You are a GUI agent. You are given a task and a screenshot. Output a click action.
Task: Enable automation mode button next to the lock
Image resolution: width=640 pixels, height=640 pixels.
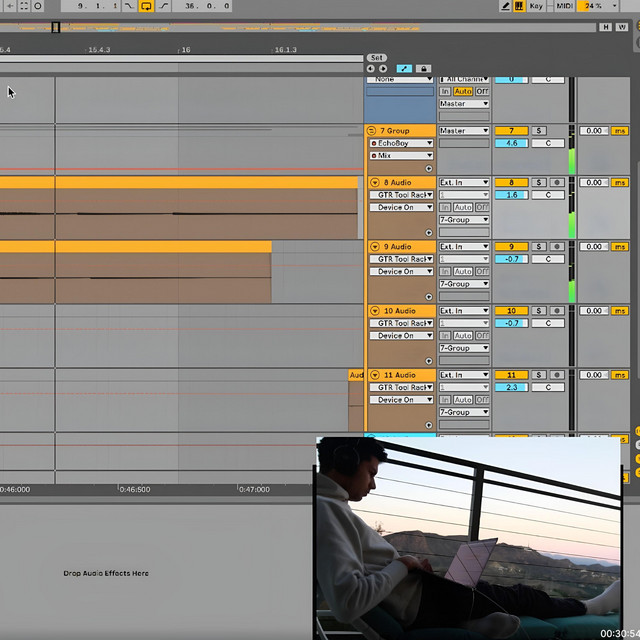tap(404, 68)
